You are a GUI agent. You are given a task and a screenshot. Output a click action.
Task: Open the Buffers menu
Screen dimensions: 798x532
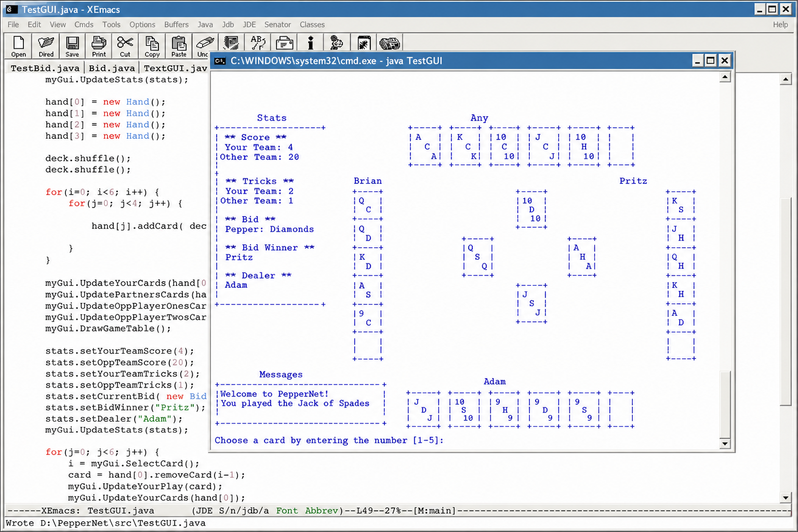click(176, 24)
